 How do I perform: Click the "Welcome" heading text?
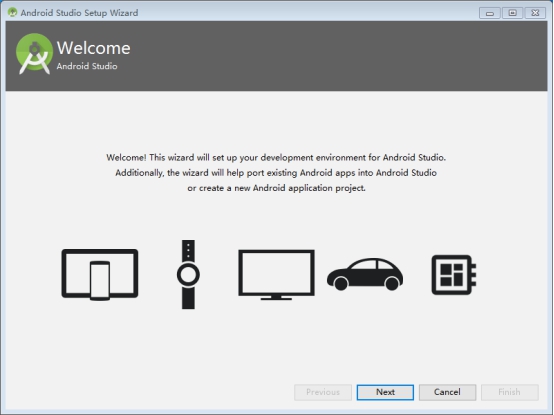tap(93, 48)
